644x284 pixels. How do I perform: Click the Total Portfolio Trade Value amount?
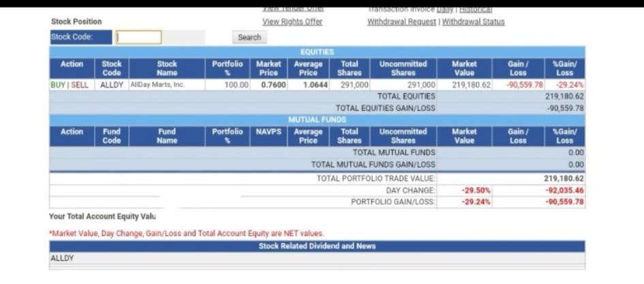[564, 178]
